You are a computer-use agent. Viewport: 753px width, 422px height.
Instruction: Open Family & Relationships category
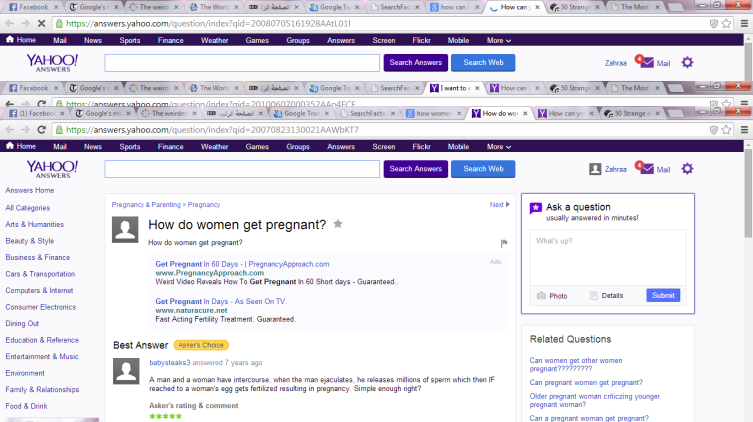click(42, 389)
